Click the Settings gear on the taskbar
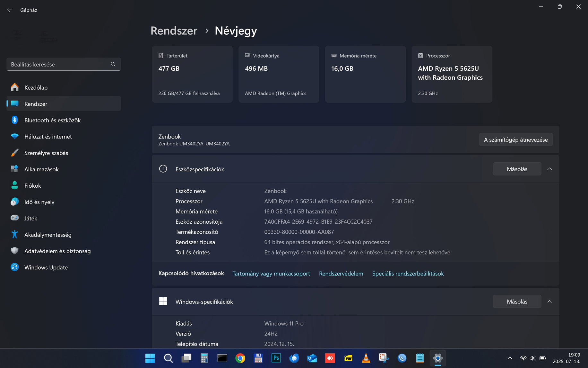Image resolution: width=588 pixels, height=368 pixels. (438, 358)
